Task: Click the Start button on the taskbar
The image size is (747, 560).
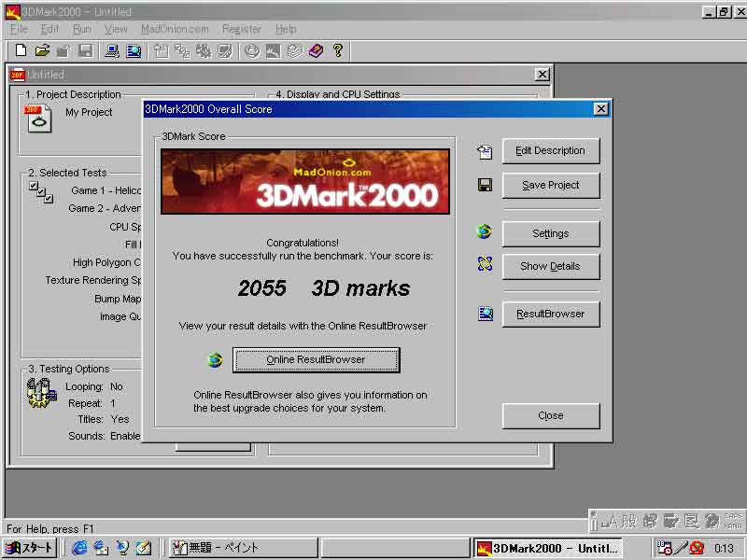Action: (30, 548)
